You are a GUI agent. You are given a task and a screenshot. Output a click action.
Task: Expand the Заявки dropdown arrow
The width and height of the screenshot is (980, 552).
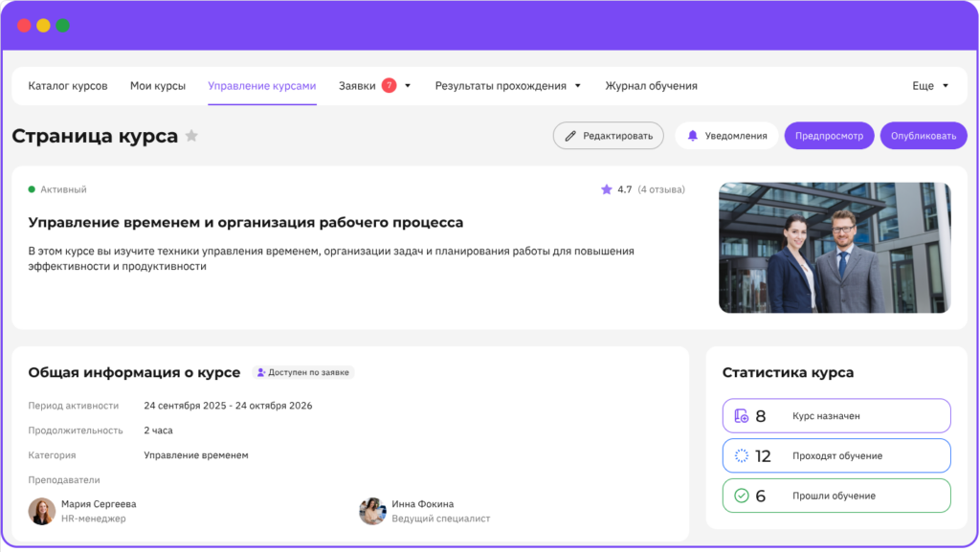click(408, 86)
